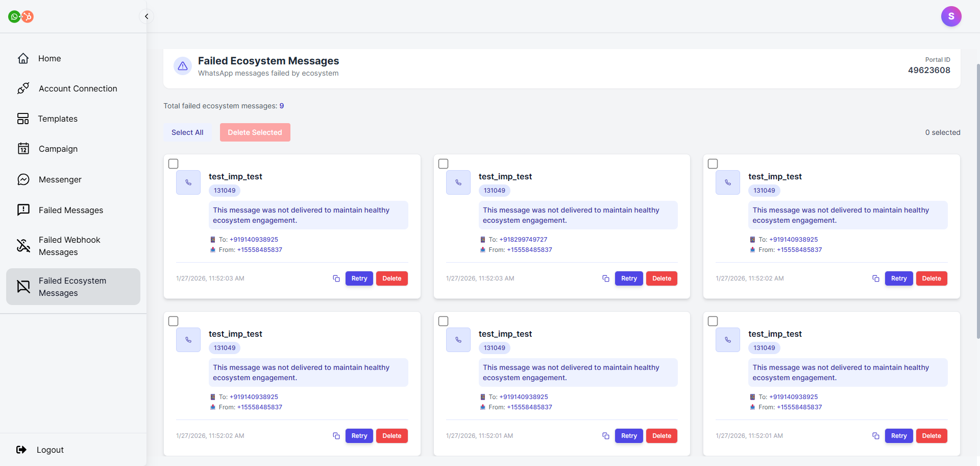Click the Home icon in sidebar

[x=23, y=59]
